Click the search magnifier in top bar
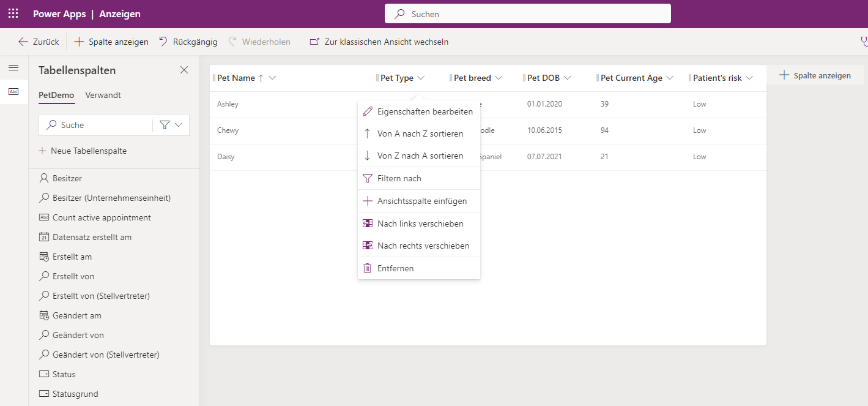The width and height of the screenshot is (868, 406). tap(400, 13)
